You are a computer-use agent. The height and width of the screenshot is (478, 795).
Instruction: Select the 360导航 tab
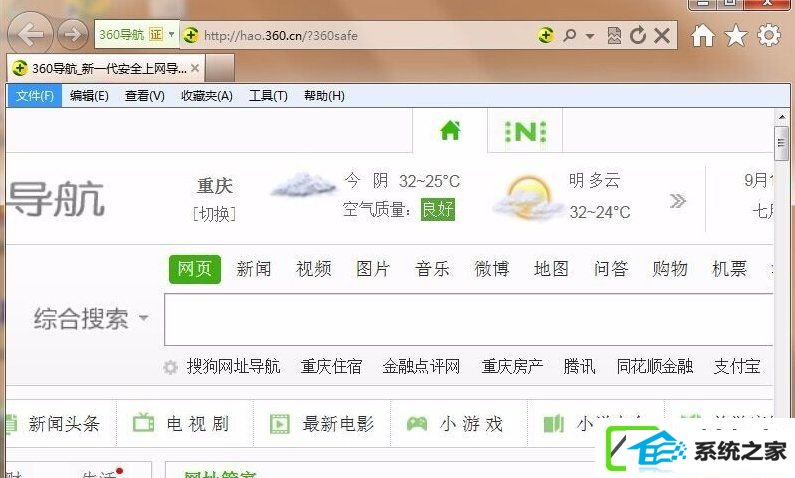[x=105, y=68]
